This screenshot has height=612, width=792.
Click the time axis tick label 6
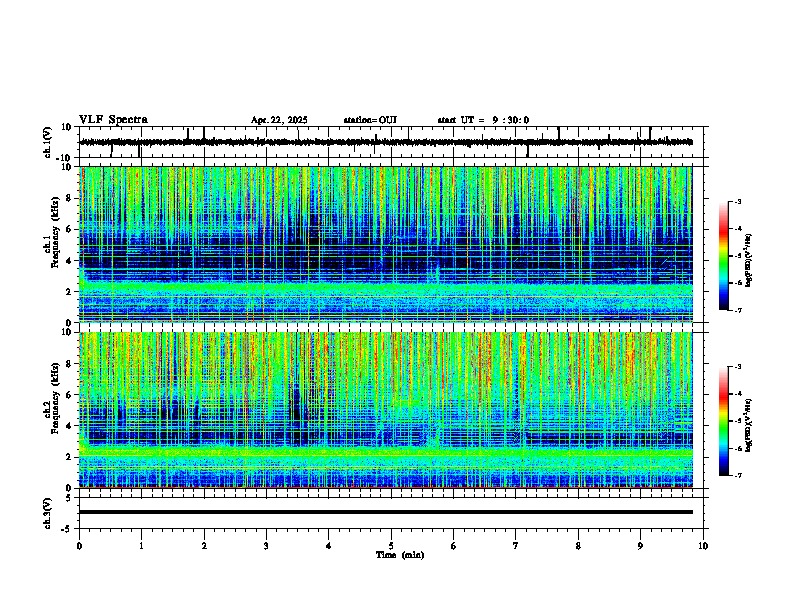[x=454, y=546]
